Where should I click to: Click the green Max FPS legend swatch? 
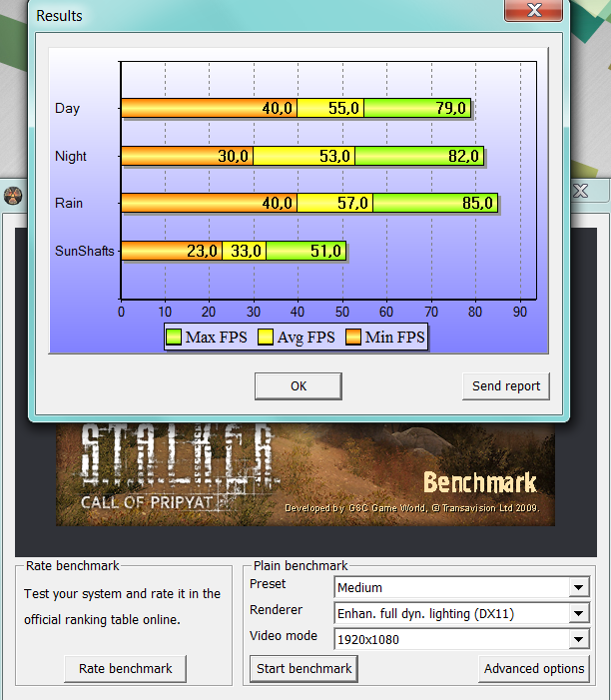pos(174,337)
